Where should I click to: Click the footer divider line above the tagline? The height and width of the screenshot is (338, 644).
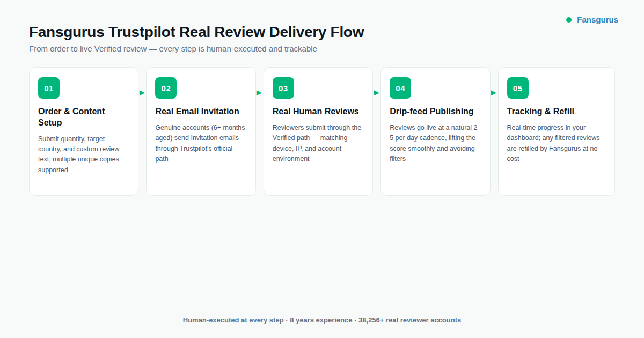click(322, 307)
